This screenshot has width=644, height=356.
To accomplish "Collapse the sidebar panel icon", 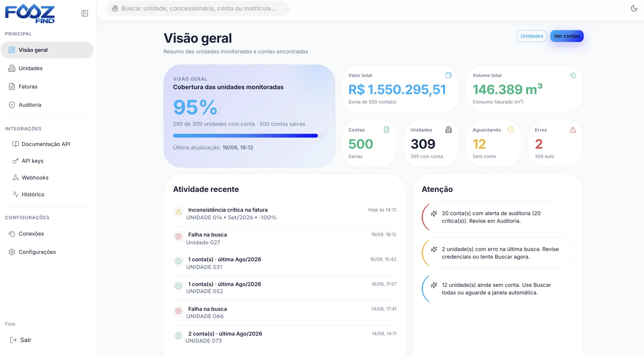I will (85, 13).
